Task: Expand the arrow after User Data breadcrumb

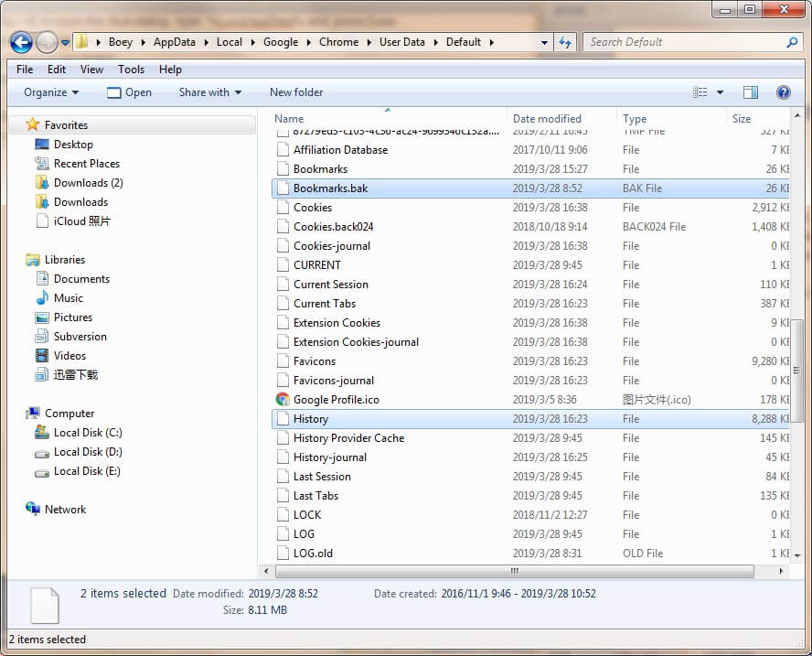Action: click(x=435, y=42)
